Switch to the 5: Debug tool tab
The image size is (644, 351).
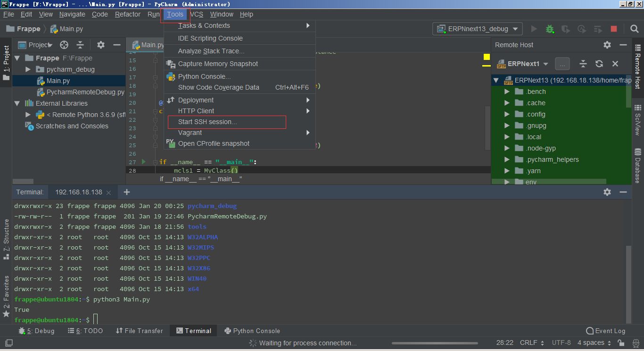pos(36,331)
